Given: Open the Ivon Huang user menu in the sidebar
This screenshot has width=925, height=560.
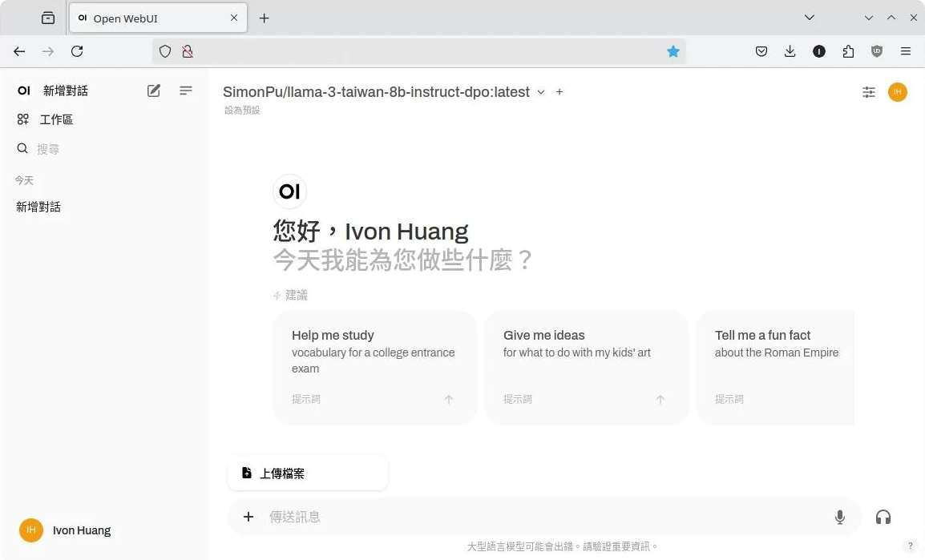Looking at the screenshot, I should coord(65,530).
